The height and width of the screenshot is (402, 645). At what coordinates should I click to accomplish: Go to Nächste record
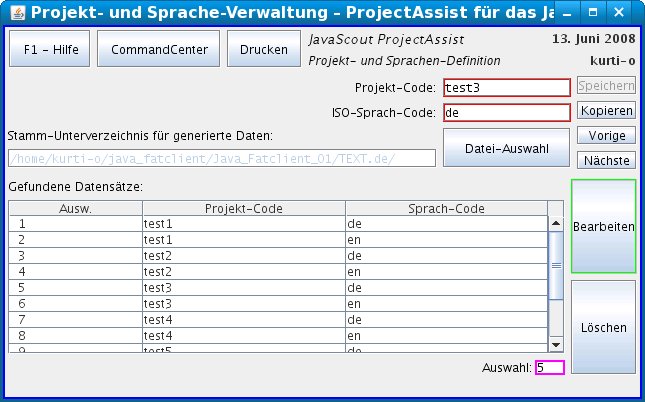click(605, 160)
